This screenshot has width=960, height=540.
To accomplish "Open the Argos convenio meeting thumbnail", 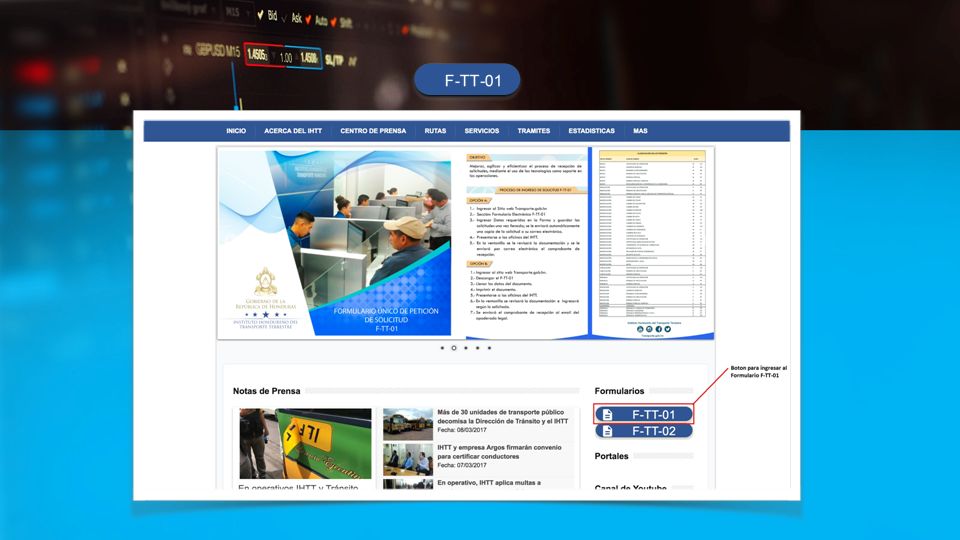I will pos(408,460).
